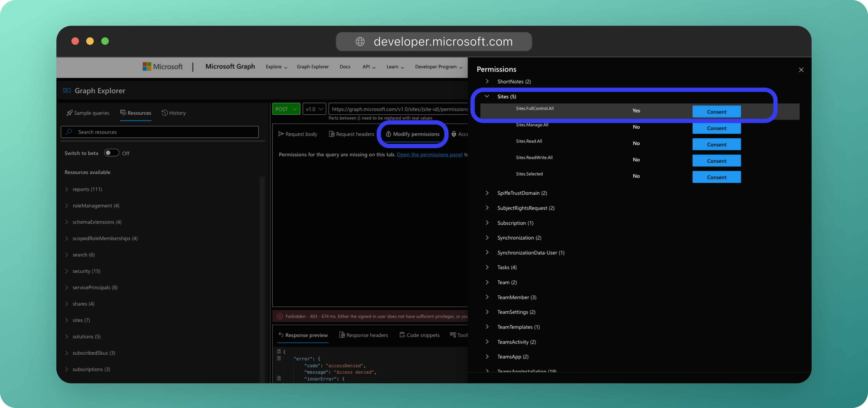Viewport: 868px width, 408px height.
Task: Click the red error icon in Forbidden banner
Action: coord(279,316)
